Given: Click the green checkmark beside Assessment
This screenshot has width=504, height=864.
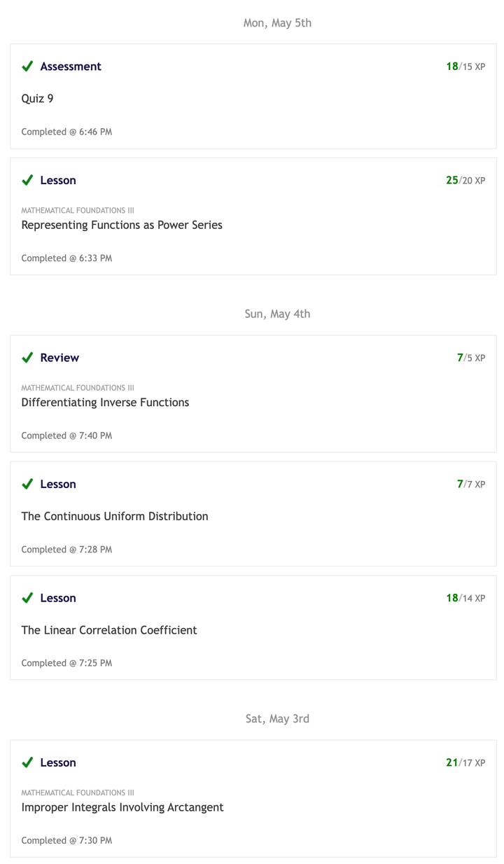Looking at the screenshot, I should [27, 67].
